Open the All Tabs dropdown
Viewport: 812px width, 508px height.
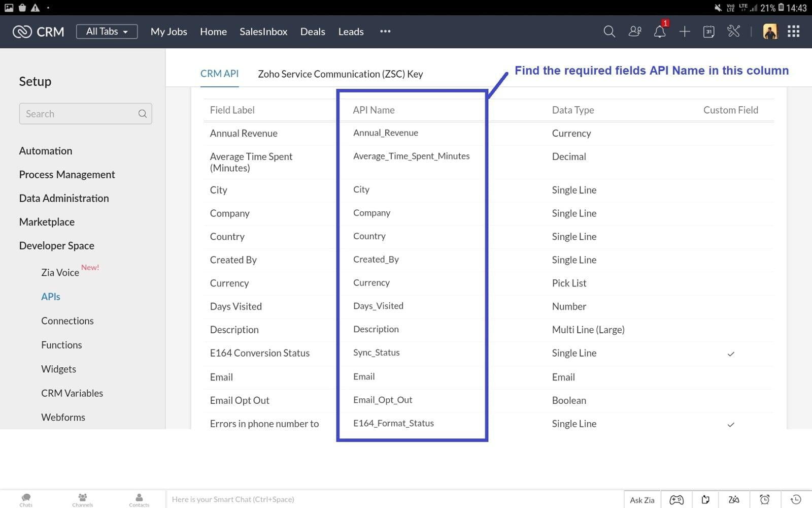click(107, 31)
